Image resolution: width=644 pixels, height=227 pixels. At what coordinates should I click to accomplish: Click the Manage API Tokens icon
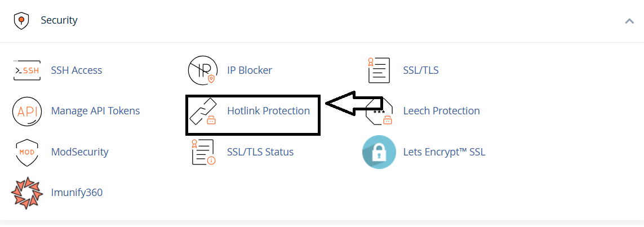(x=26, y=111)
